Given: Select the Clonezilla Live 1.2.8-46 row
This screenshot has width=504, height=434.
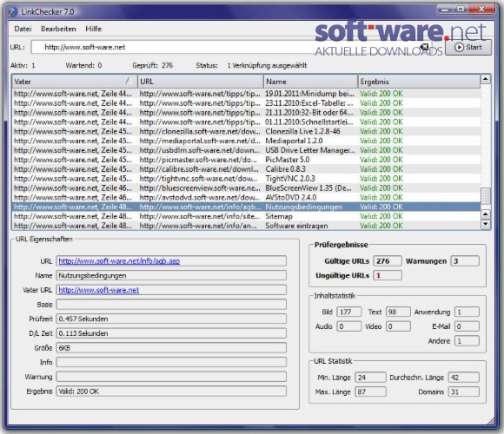Looking at the screenshot, I should pyautogui.click(x=247, y=131).
